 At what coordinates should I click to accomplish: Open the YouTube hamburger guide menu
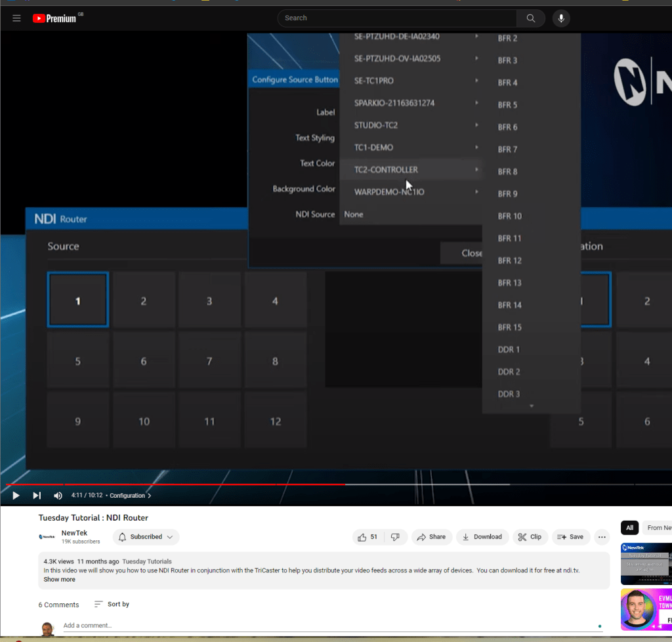[16, 18]
